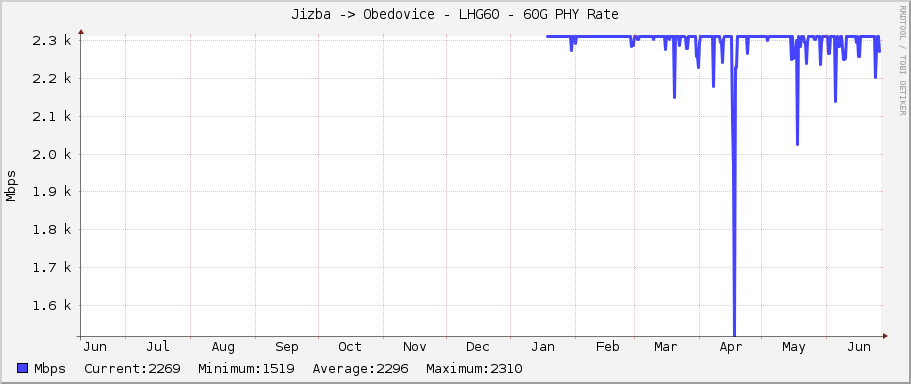Viewport: 911px width, 384px height.
Task: Click the '2.3 k' y-axis label
Action: tap(52, 41)
